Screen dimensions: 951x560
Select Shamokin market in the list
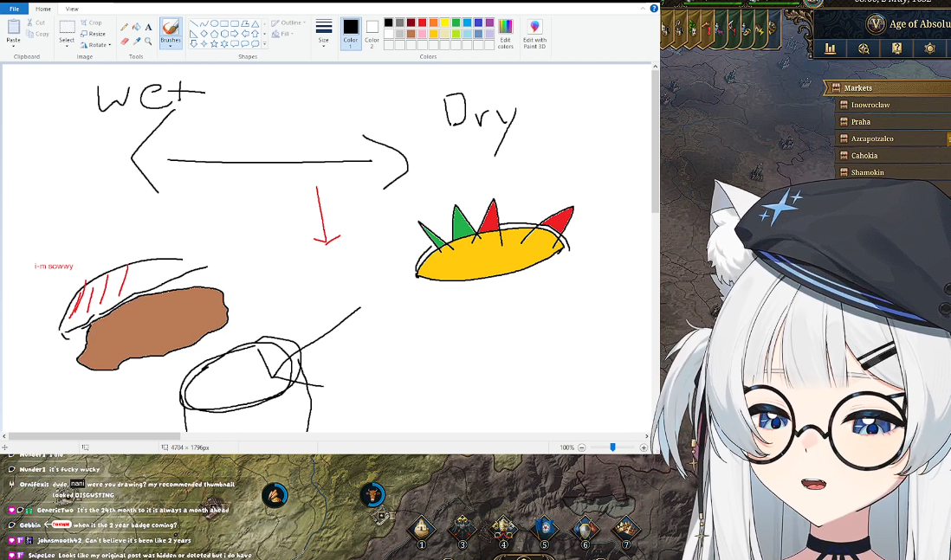pos(894,173)
